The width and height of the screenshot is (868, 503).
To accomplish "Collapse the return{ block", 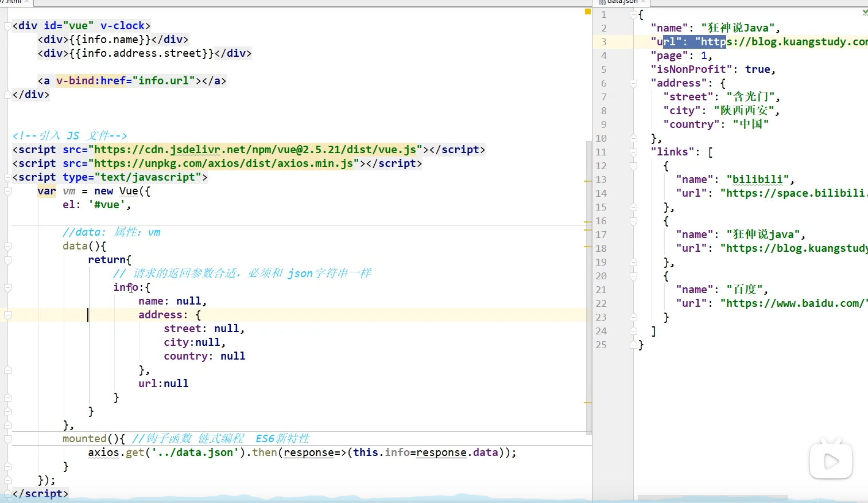I will pos(7,260).
